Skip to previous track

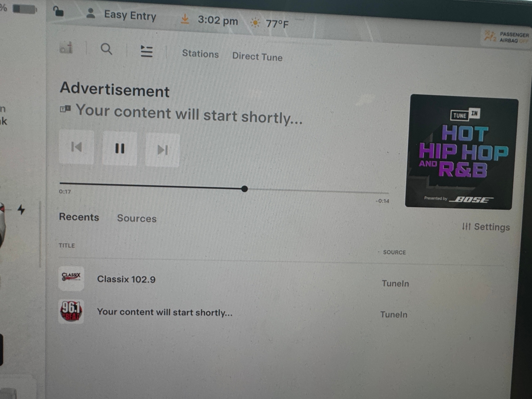pyautogui.click(x=76, y=147)
